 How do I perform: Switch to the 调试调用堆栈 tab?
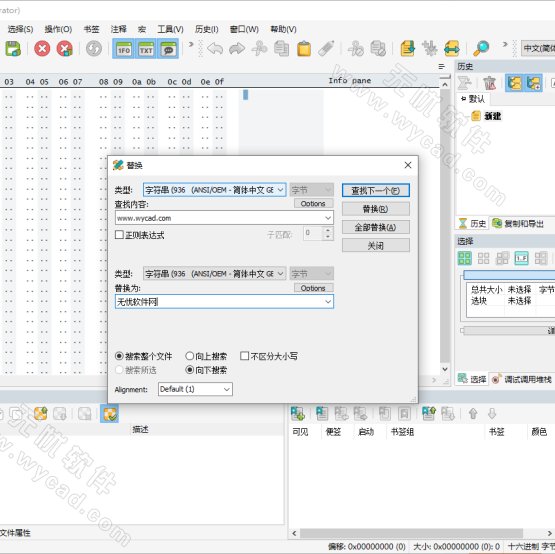tap(522, 379)
